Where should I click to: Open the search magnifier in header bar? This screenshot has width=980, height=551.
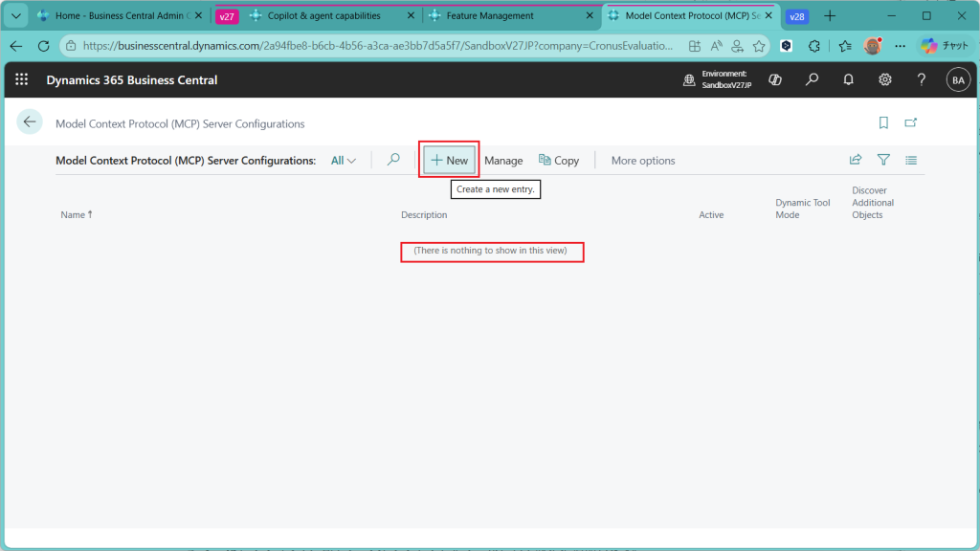pos(812,80)
